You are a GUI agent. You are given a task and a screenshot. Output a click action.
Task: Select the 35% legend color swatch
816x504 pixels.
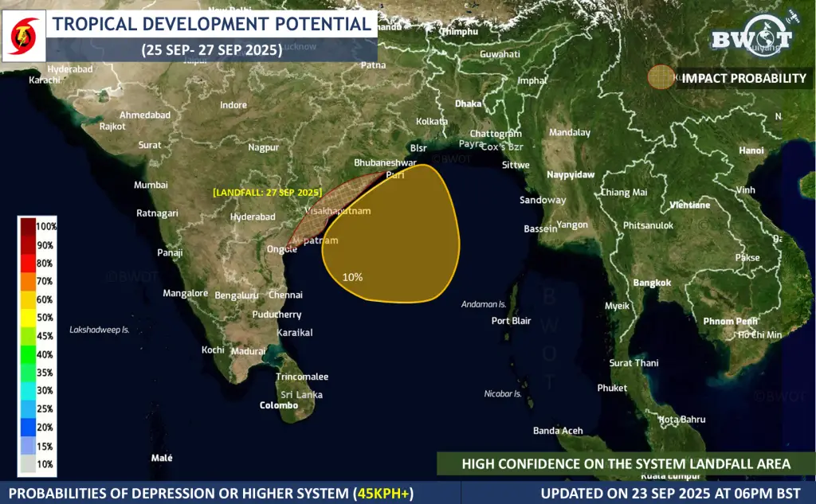(x=28, y=373)
